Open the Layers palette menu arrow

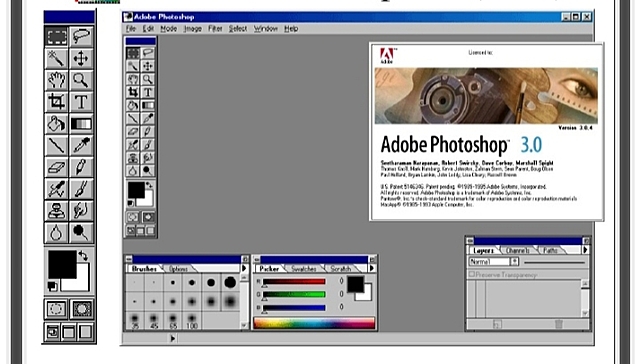tap(585, 250)
